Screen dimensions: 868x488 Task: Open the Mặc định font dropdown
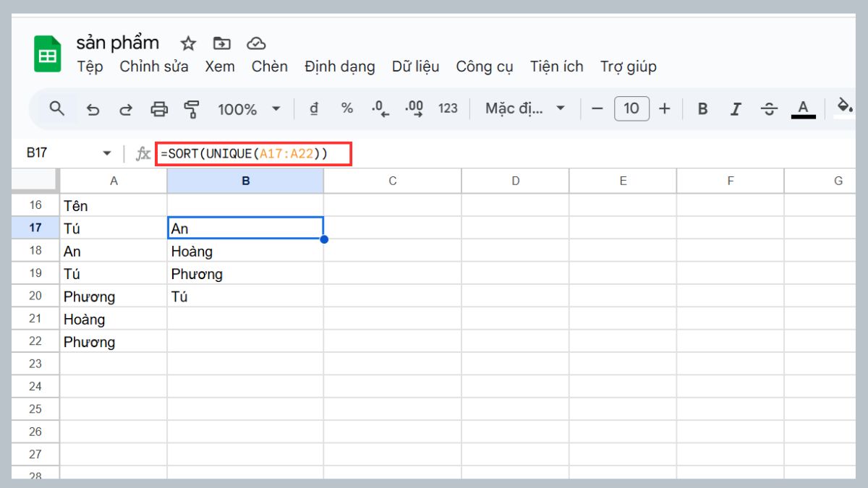click(524, 108)
